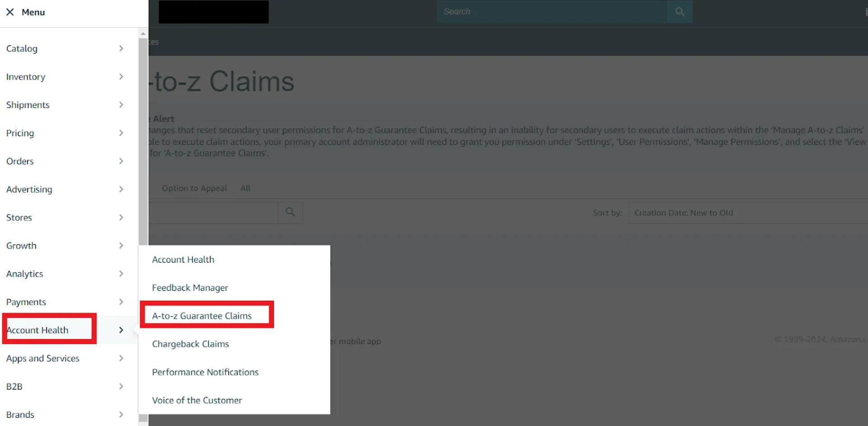Close the Menu with the X icon
The height and width of the screenshot is (426, 868).
(10, 12)
